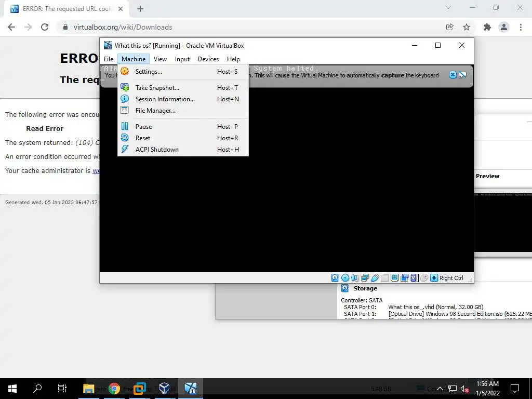Click the mouse integration status icon
Viewport: 532px width, 399px height.
(424, 278)
